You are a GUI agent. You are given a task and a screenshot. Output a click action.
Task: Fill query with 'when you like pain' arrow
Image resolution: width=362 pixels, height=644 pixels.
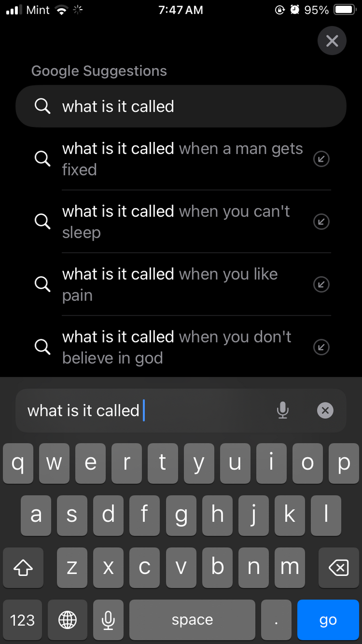tap(321, 284)
